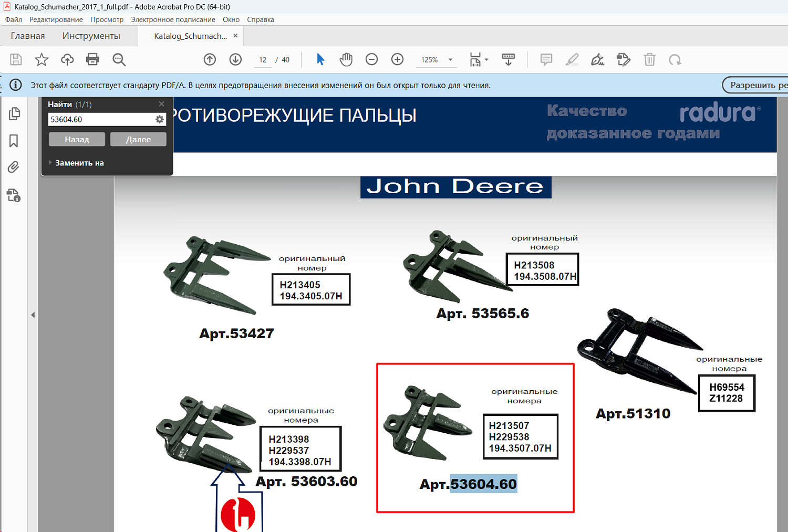Click the Назад search button
788x532 pixels.
click(x=77, y=139)
